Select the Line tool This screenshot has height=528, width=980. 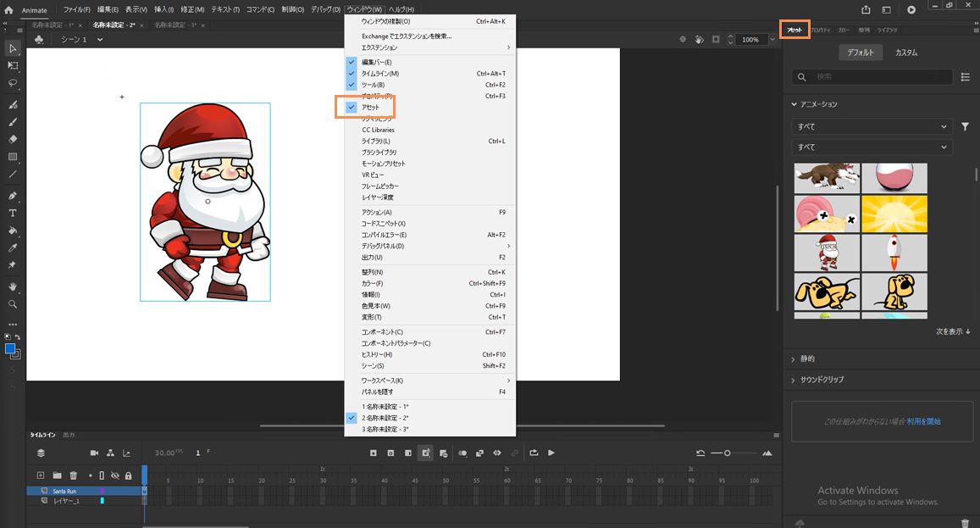click(13, 174)
